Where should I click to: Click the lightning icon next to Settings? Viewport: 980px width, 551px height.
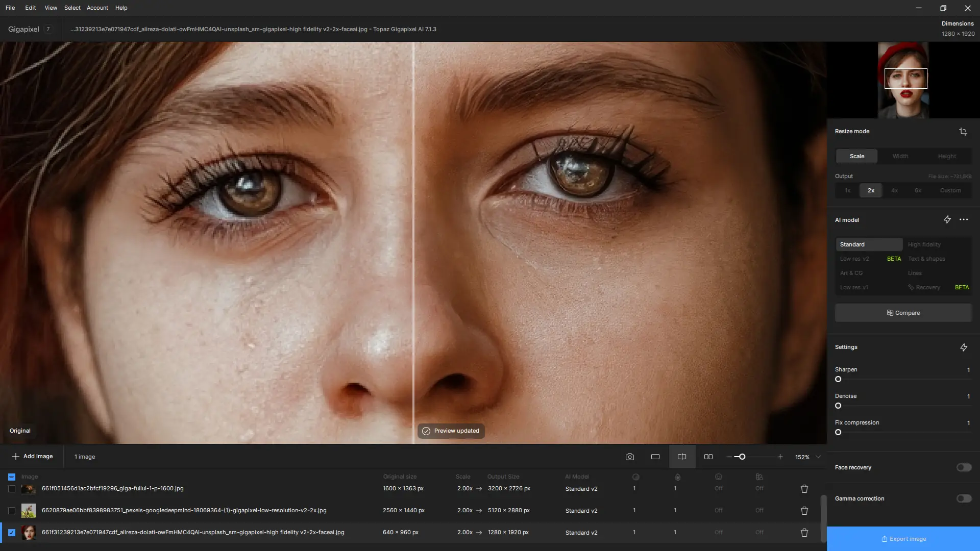[x=963, y=347]
